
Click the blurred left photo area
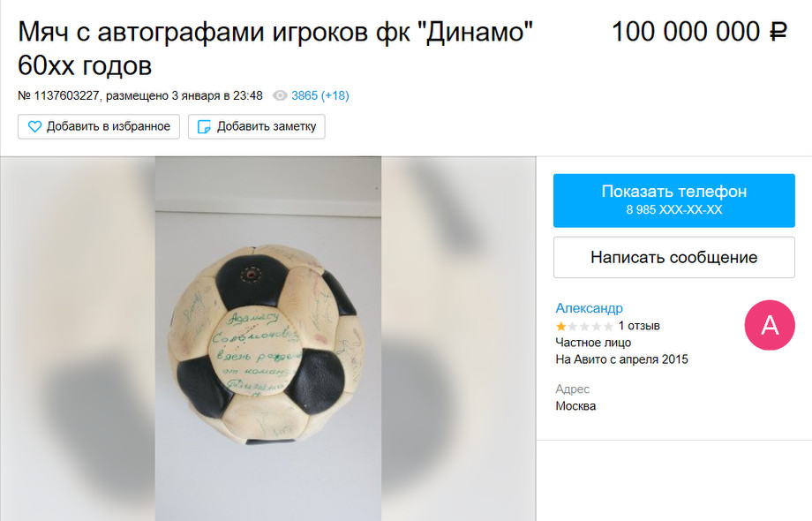[x=78, y=339]
